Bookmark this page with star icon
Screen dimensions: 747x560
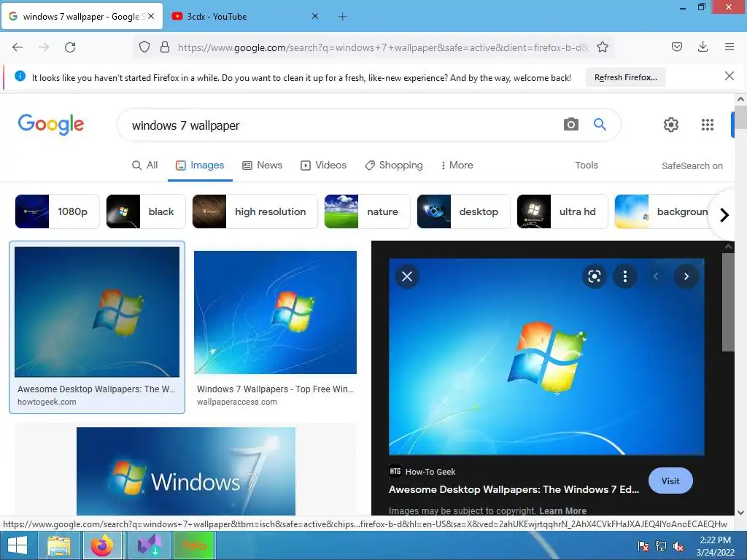603,47
